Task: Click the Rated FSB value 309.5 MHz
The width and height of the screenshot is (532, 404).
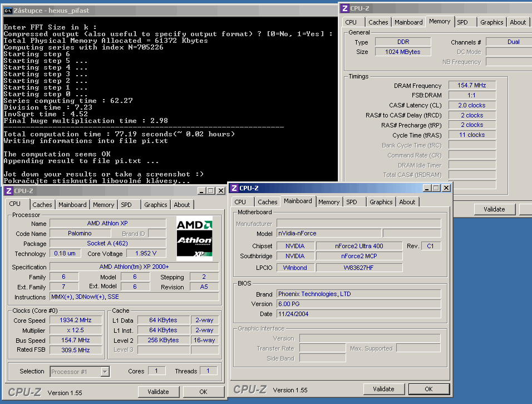Action: click(x=76, y=350)
